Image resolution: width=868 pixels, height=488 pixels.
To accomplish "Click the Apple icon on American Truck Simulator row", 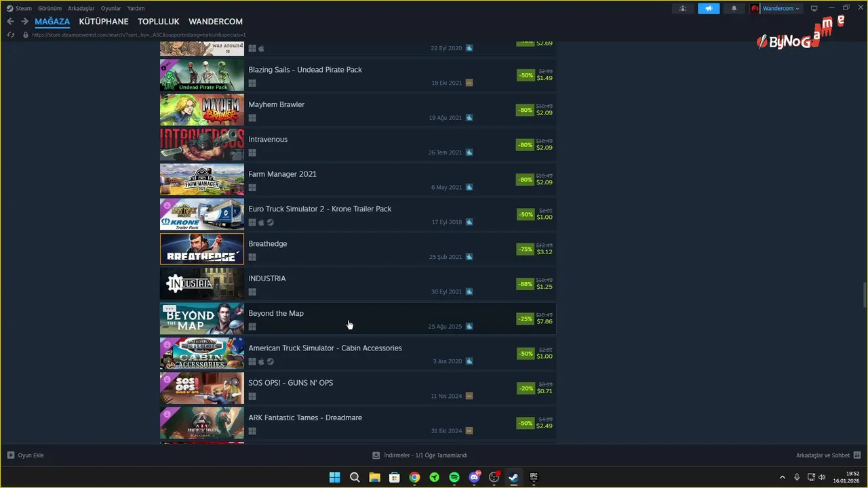I will (x=261, y=361).
